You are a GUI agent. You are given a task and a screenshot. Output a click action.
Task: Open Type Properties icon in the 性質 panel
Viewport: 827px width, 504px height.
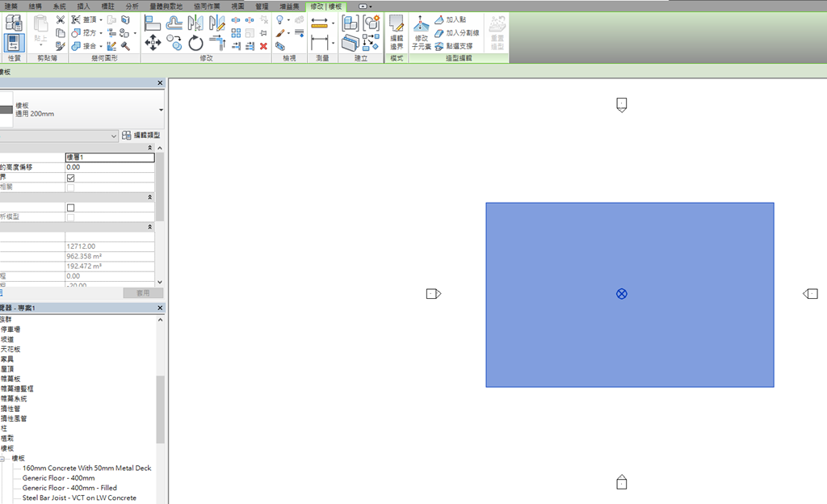pos(14,23)
